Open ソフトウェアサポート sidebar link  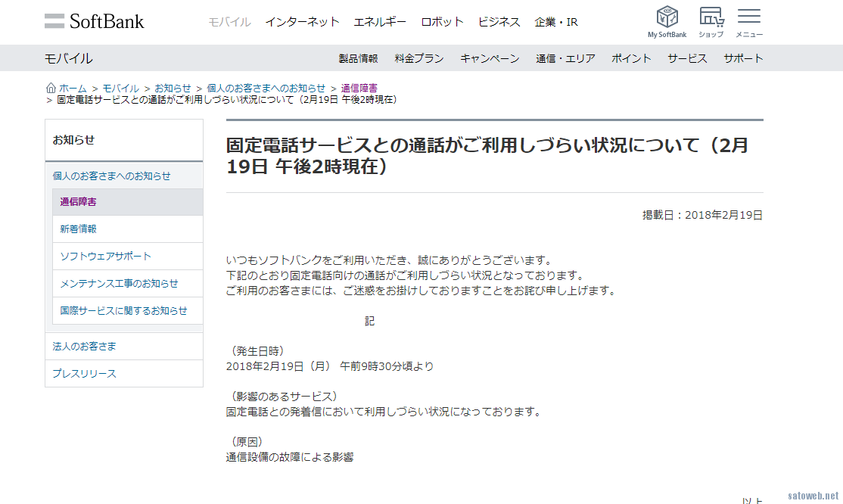(106, 256)
